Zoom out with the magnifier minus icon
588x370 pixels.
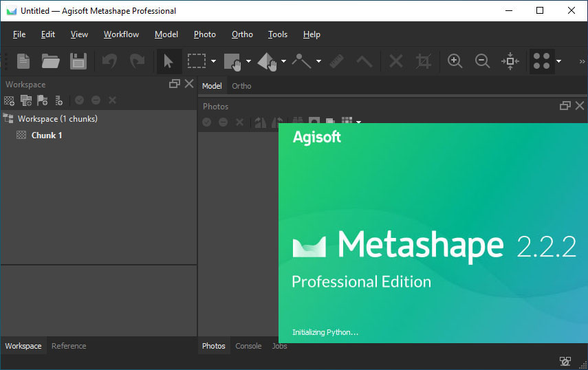482,61
